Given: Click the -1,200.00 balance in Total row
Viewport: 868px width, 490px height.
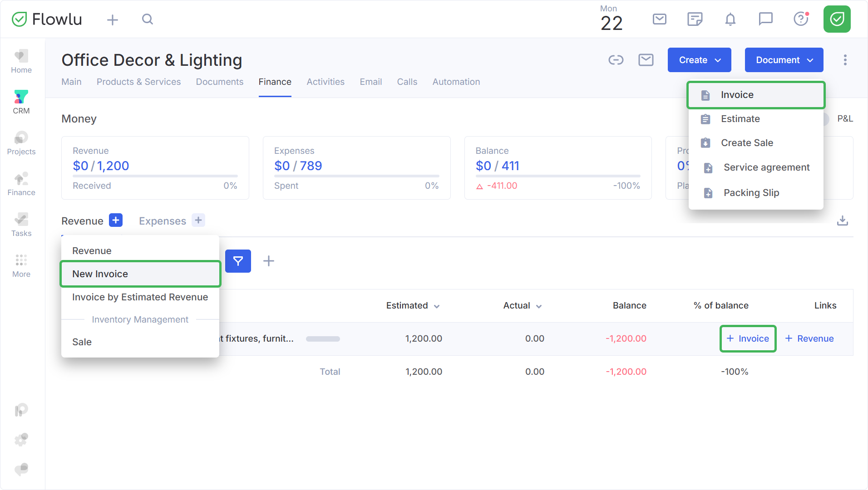Looking at the screenshot, I should coord(626,372).
